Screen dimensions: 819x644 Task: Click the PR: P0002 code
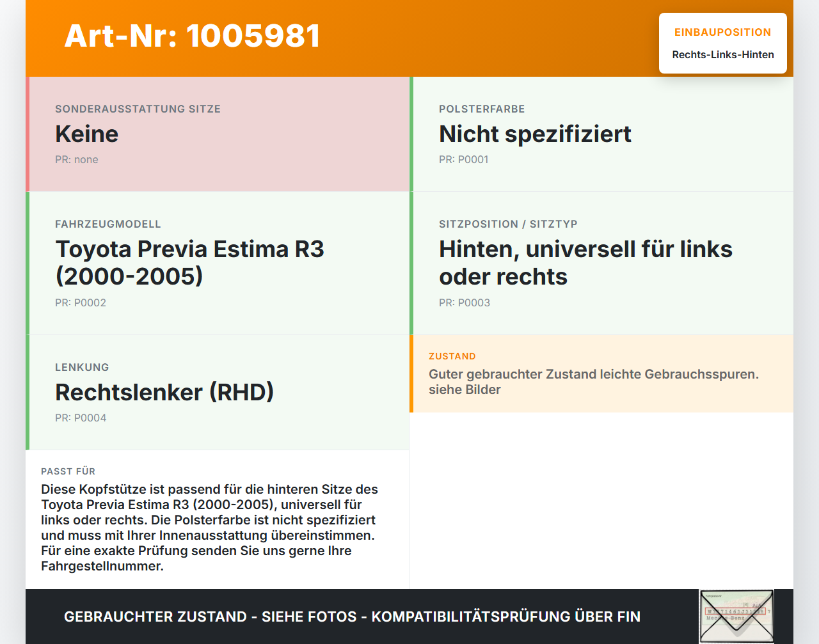click(81, 302)
